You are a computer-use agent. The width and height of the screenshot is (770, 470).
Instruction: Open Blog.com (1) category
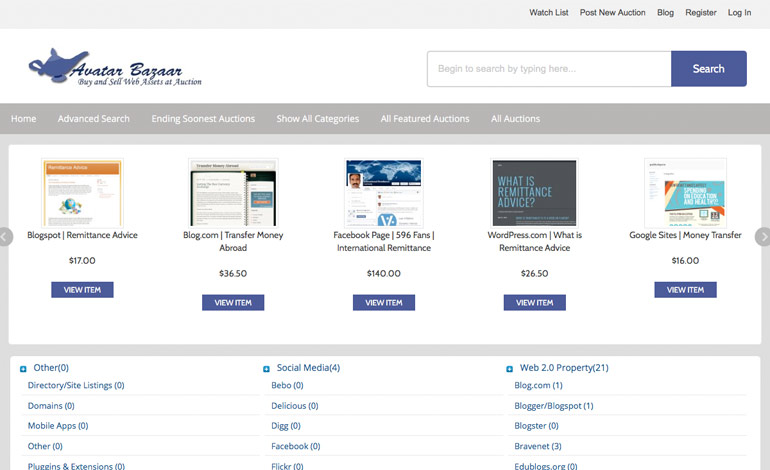tap(538, 386)
